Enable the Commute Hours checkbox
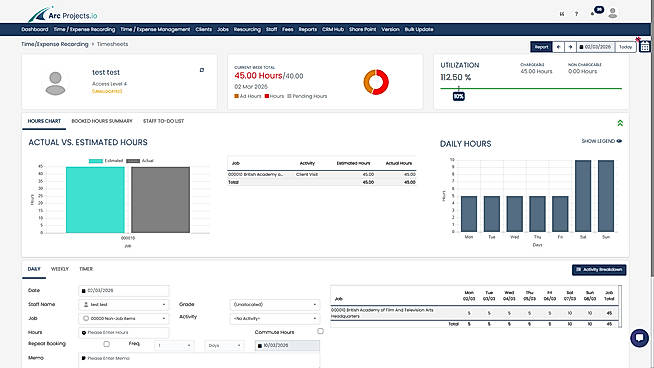The width and height of the screenshot is (654, 368). point(320,331)
